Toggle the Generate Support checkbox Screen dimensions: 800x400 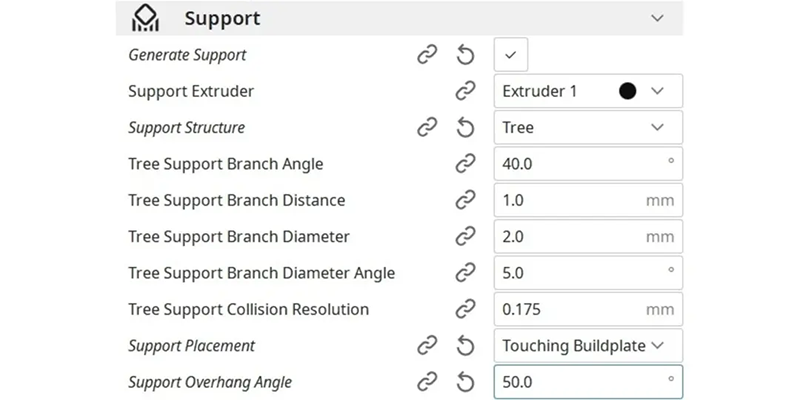[x=511, y=55]
